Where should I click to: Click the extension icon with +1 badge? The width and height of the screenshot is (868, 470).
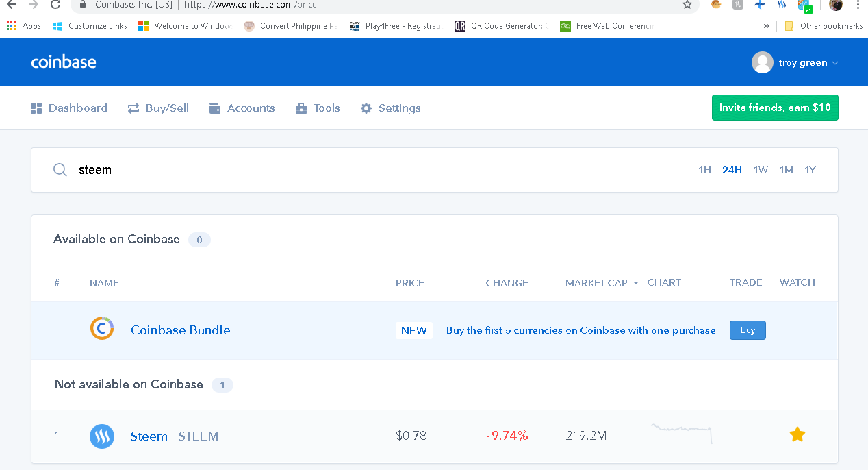805,6
